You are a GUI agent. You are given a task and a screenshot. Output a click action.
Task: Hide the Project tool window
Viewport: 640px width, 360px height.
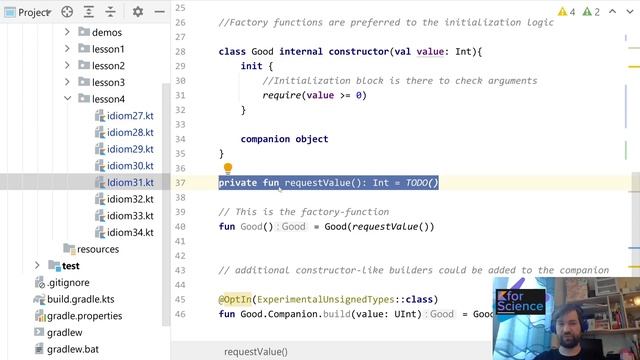point(160,12)
